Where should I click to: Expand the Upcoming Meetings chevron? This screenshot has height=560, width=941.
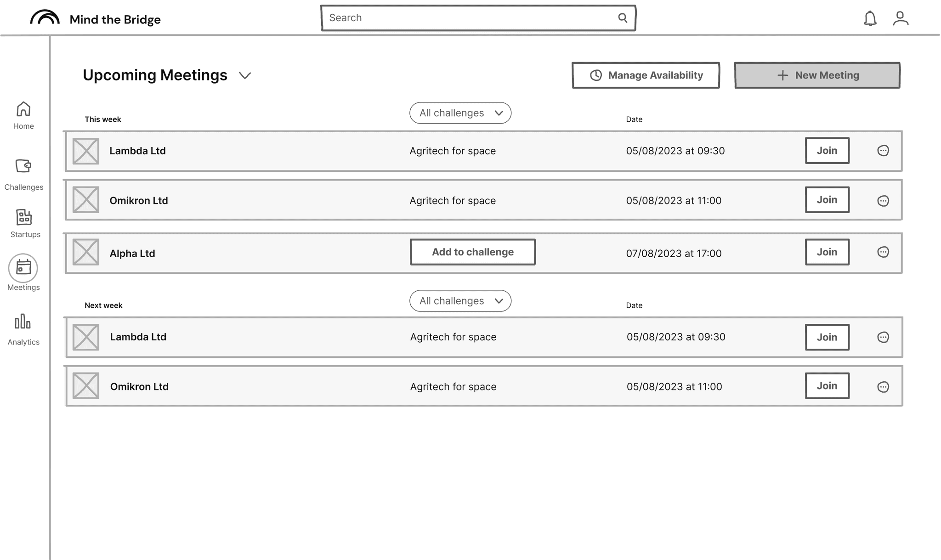245,76
